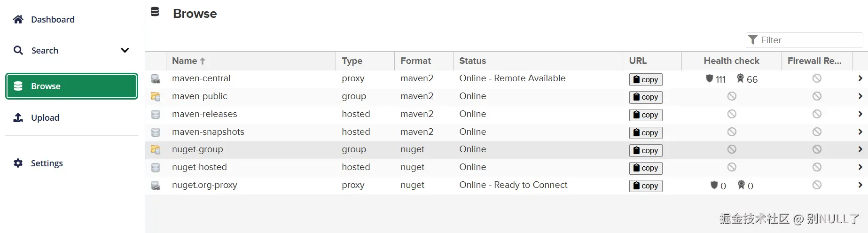The height and width of the screenshot is (233, 868).
Task: Click the nuget.org-proxy repository icon
Action: pos(156,186)
